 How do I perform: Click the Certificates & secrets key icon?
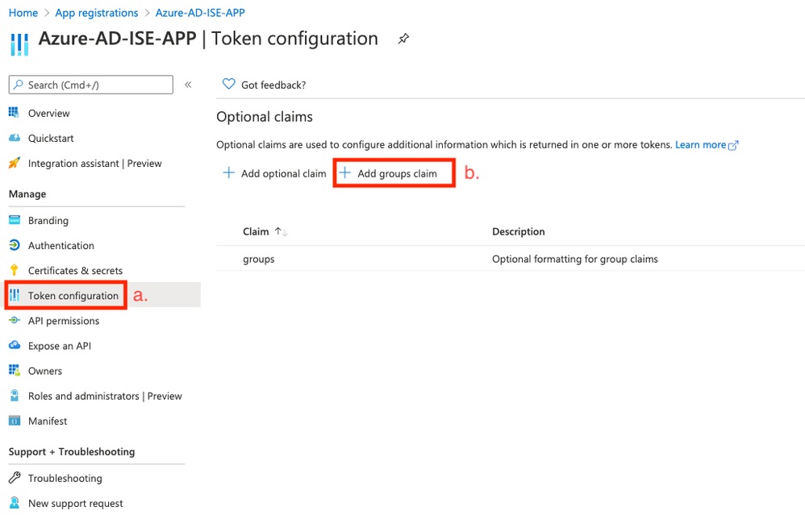(14, 270)
